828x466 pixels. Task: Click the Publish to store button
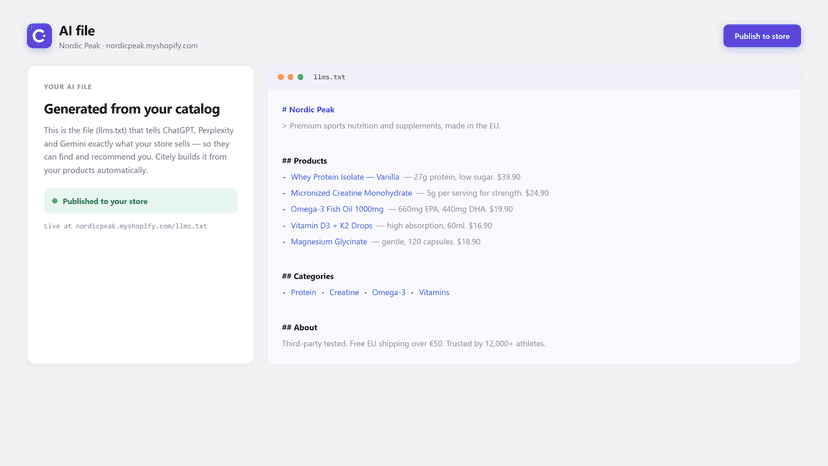point(761,36)
